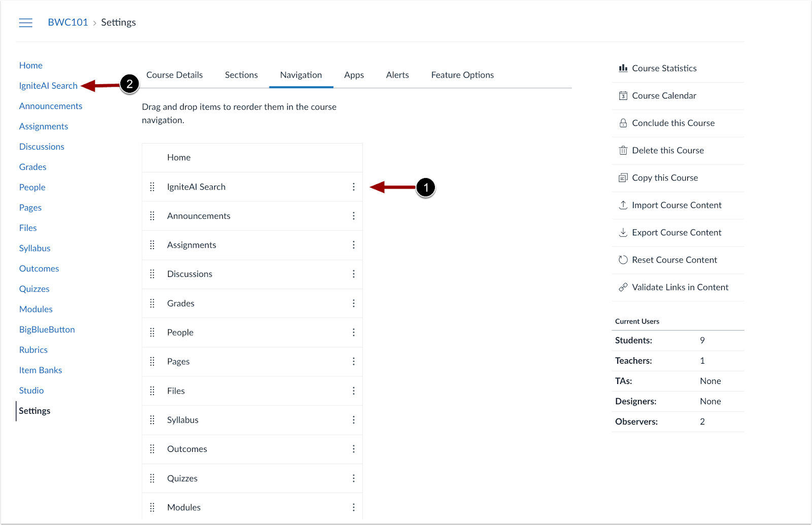Open Syllabus from the course sidebar
This screenshot has height=525, width=812.
35,248
